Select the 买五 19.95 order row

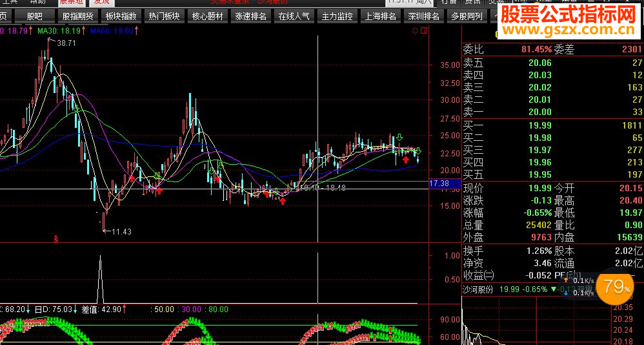pyautogui.click(x=552, y=175)
